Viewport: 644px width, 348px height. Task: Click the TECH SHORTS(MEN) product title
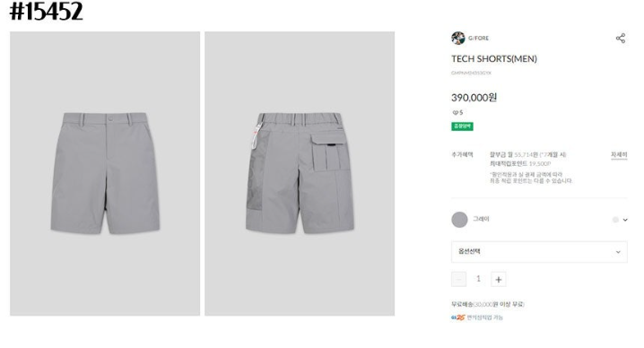click(x=494, y=59)
